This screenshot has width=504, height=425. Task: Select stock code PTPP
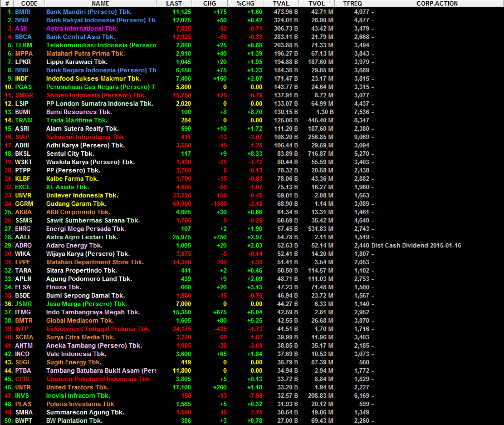coord(23,170)
